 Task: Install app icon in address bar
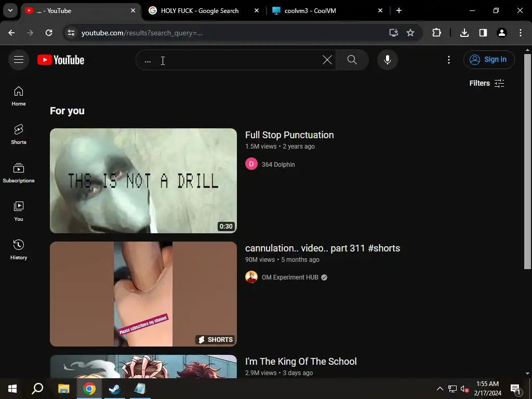(394, 33)
